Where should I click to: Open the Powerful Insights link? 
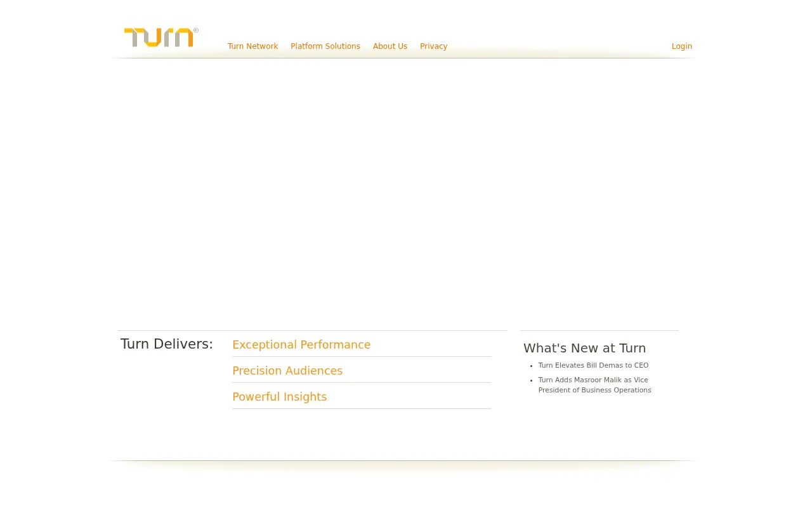click(x=280, y=397)
